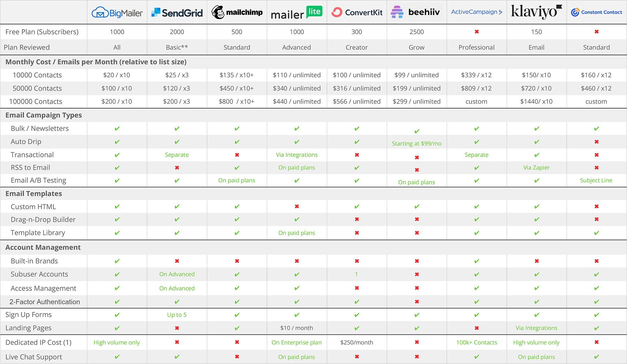Screen dimensions: 627x364
Task: Click BigMailer 'High volume only' cell
Action: click(x=117, y=342)
